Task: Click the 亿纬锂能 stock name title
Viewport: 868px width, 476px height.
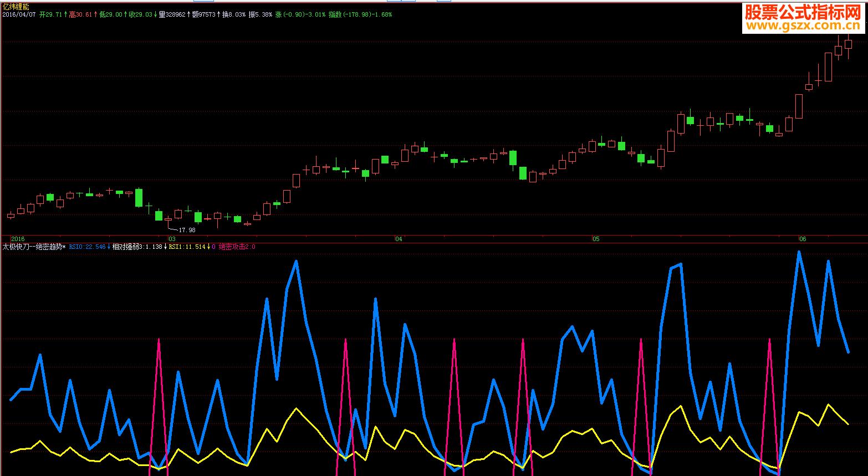Action: [16, 7]
